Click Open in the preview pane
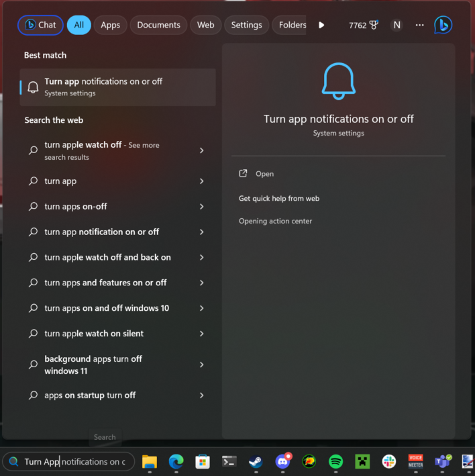The width and height of the screenshot is (475, 476). [x=264, y=174]
